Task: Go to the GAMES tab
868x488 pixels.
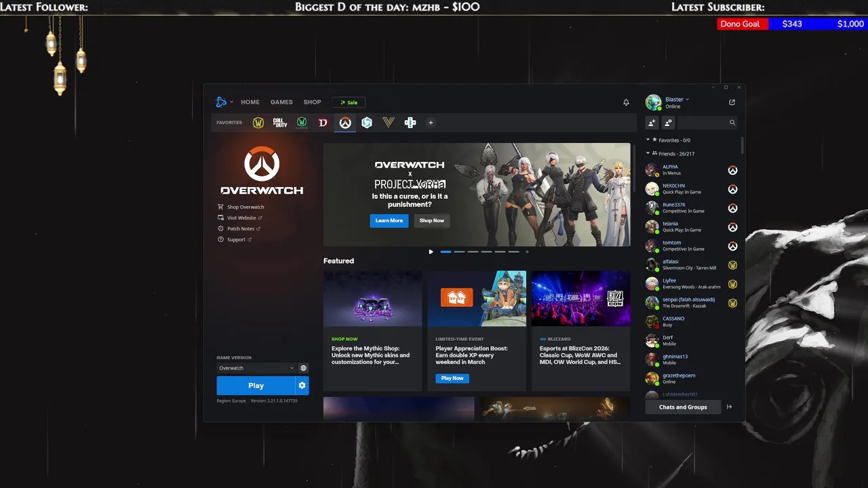Action: (281, 102)
